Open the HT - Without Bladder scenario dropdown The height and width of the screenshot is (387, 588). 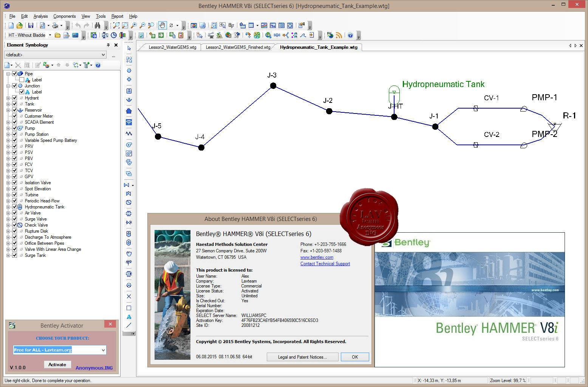(x=50, y=35)
